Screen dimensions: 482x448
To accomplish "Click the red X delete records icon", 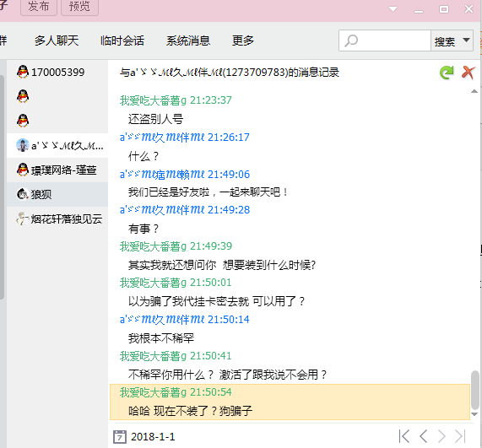I will [468, 73].
